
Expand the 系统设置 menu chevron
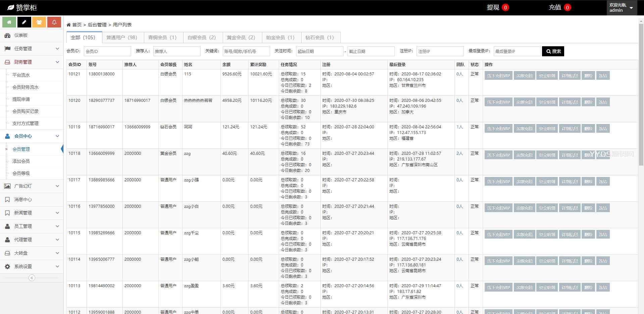tap(57, 266)
